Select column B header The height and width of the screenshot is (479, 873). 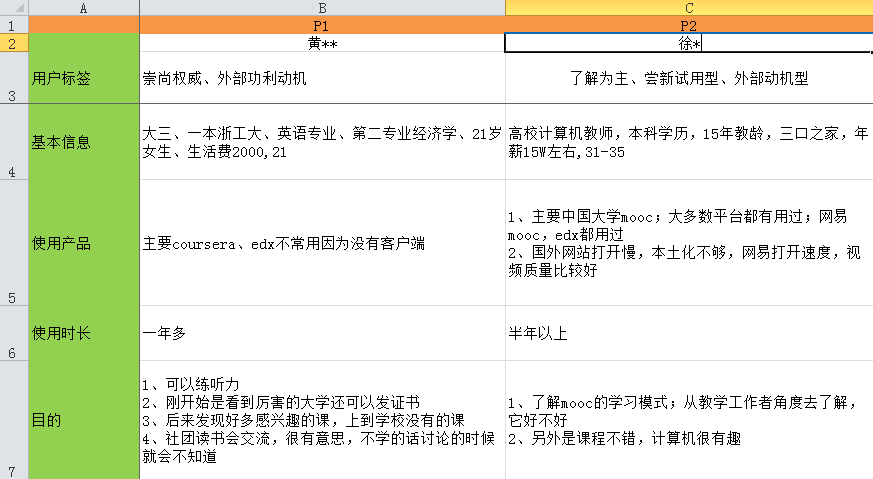pyautogui.click(x=321, y=7)
